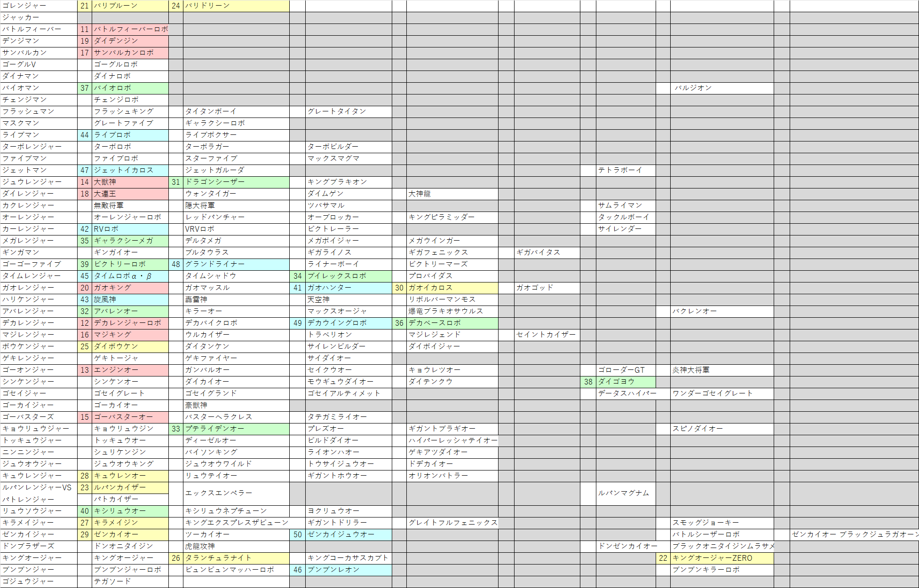
Task: Select the cell ゲキアツダイオー
Action: click(x=452, y=452)
